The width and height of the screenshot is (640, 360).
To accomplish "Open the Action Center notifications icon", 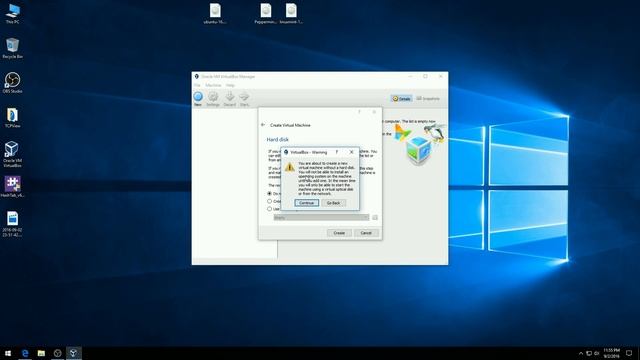I will [x=629, y=353].
